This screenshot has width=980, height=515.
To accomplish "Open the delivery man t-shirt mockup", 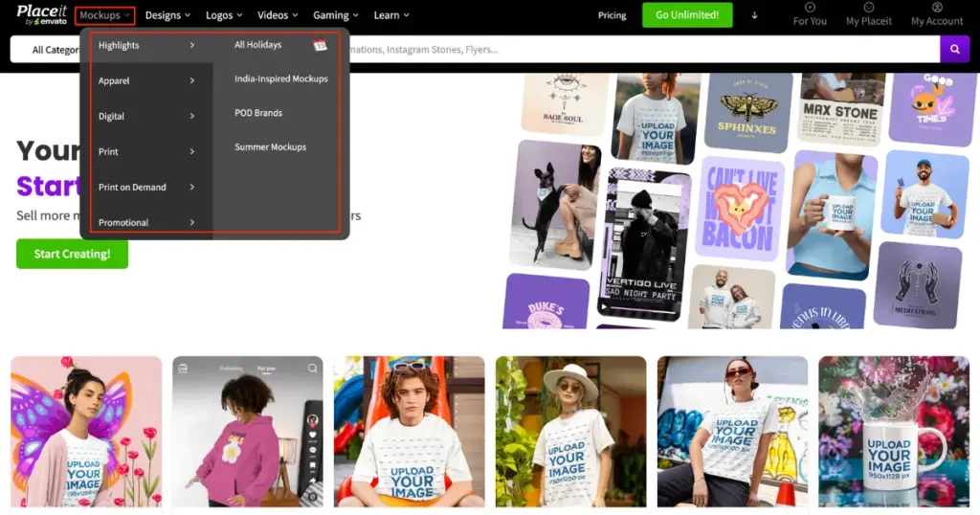I will (924, 193).
